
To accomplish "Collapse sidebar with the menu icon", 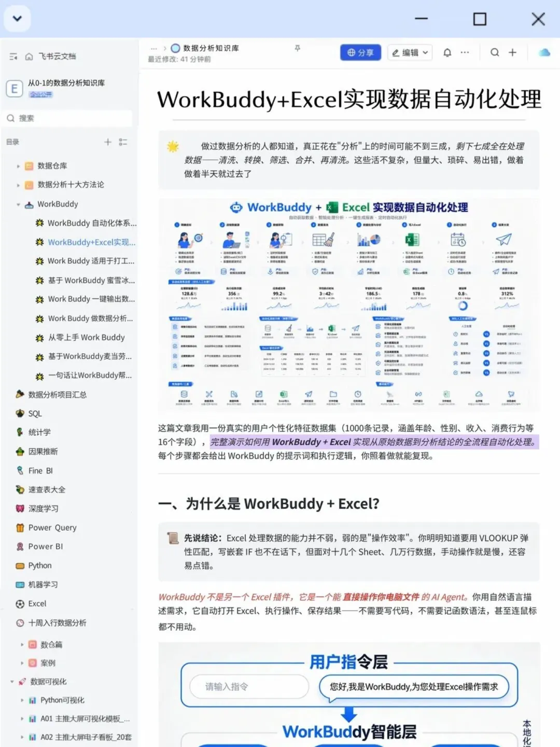I will (x=13, y=57).
